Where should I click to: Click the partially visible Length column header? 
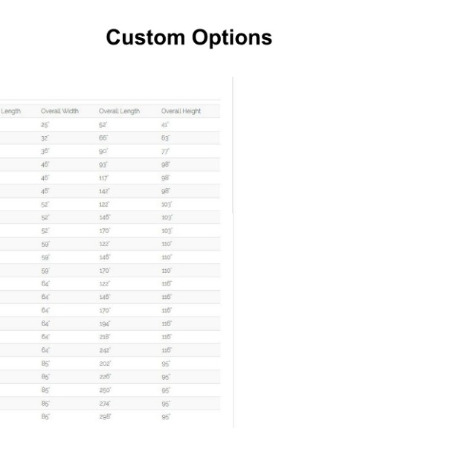pyautogui.click(x=10, y=111)
